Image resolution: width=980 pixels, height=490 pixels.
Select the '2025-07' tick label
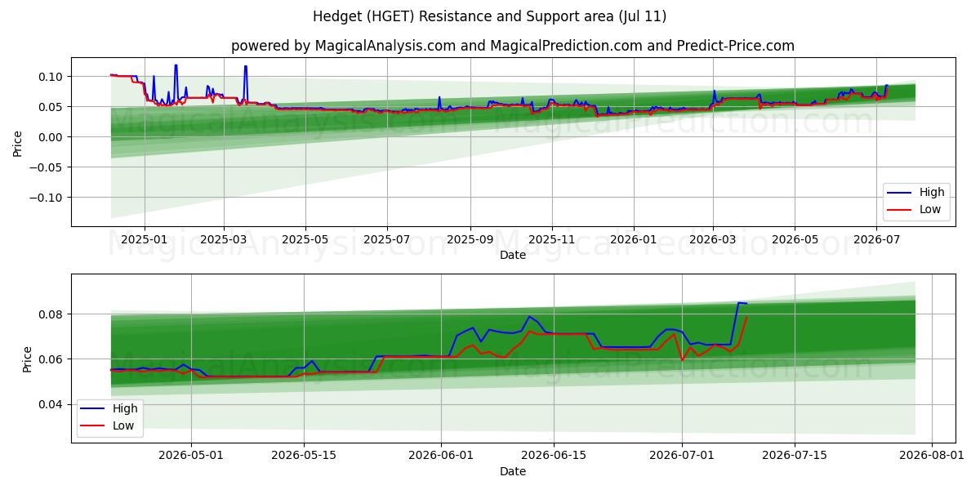tap(386, 239)
